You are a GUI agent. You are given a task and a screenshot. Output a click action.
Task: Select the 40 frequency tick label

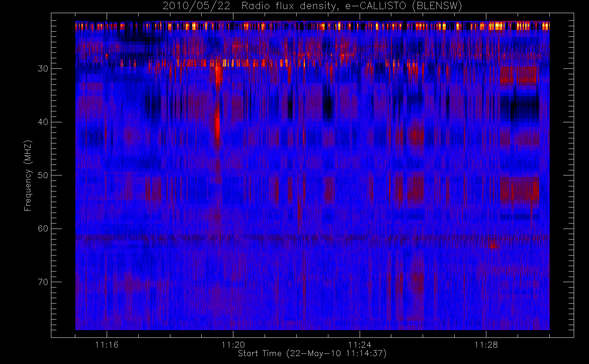coord(43,122)
